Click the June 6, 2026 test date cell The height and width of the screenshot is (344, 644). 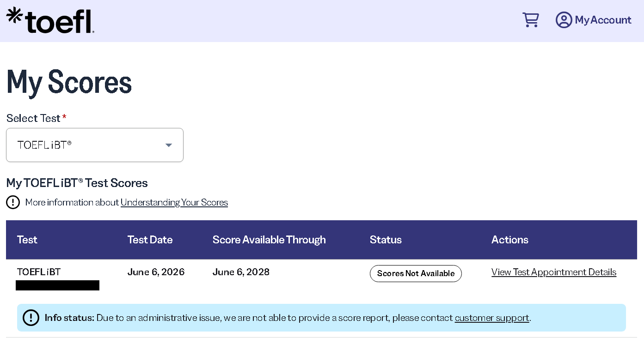tap(156, 272)
